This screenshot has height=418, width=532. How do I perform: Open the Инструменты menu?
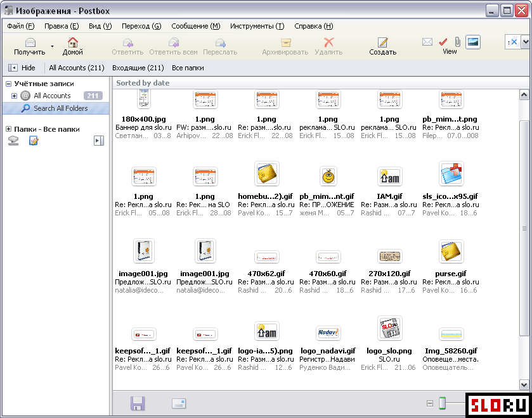point(257,26)
